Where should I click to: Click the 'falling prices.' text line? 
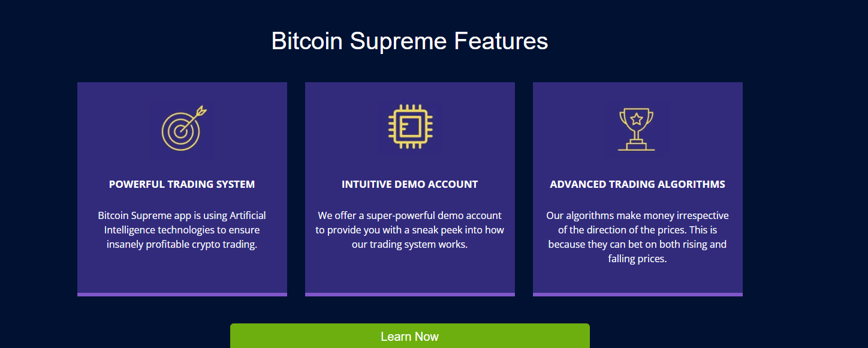(637, 259)
